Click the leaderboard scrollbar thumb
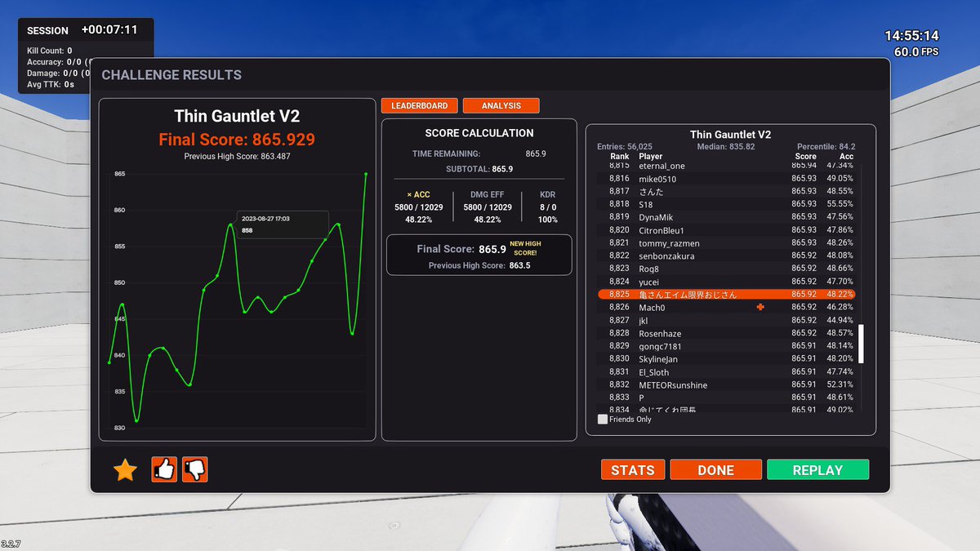The image size is (980, 551). [861, 344]
